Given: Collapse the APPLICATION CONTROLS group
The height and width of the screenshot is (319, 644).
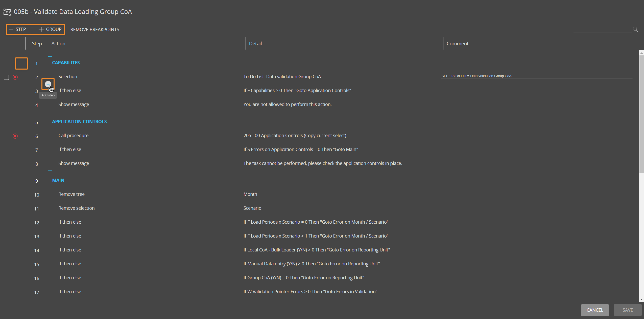Looking at the screenshot, I should [x=79, y=122].
